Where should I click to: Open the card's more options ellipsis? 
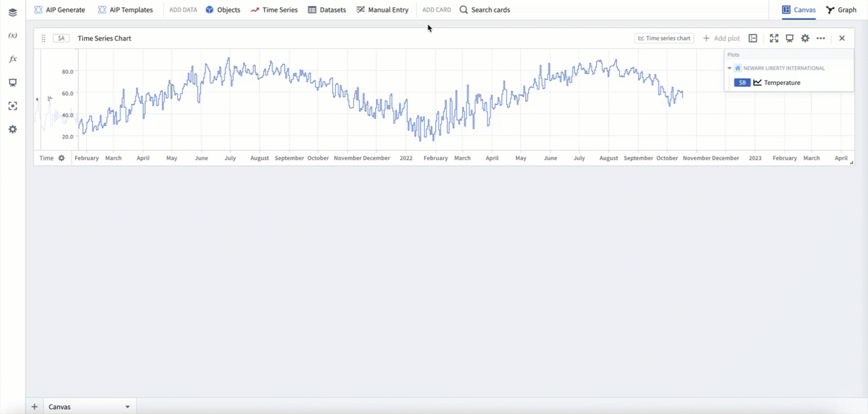(x=821, y=38)
